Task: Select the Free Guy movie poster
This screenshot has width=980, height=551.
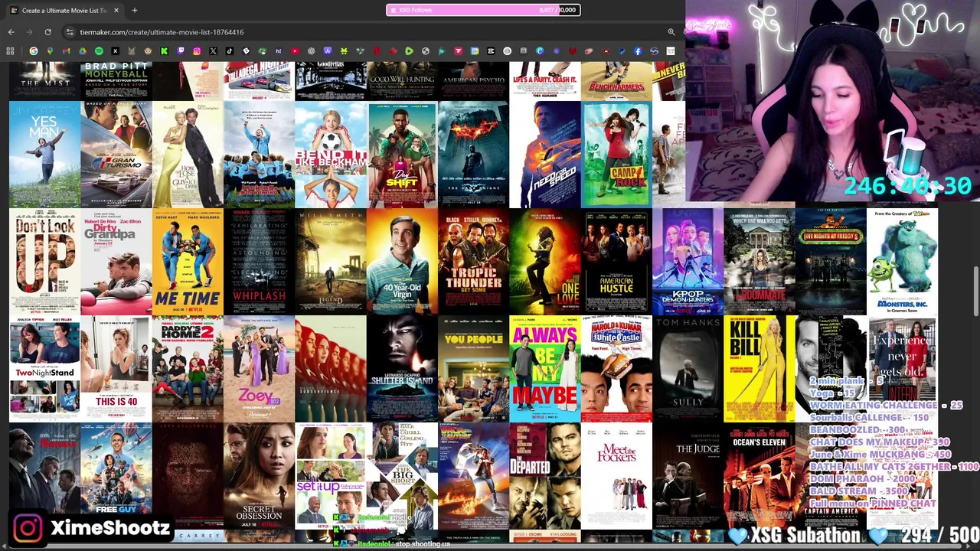Action: click(116, 476)
